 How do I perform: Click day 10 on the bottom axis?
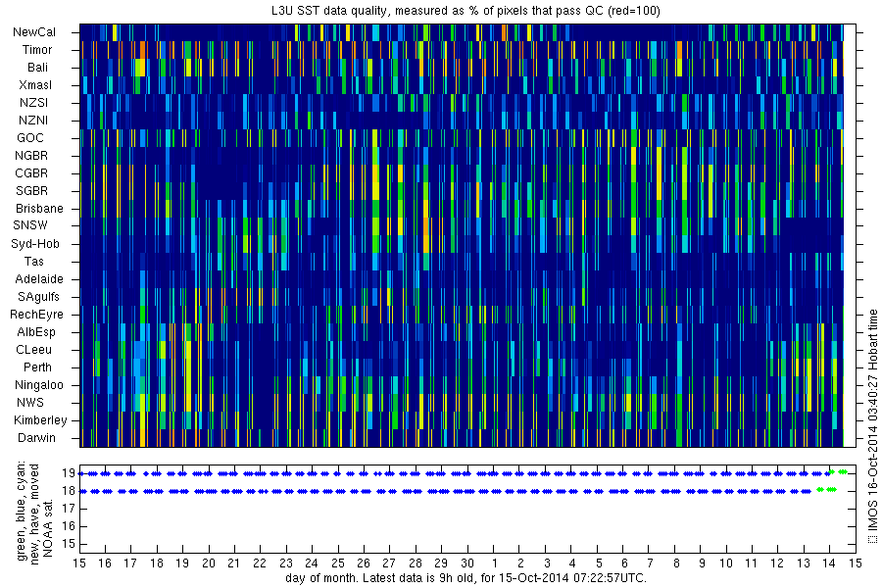pos(726,563)
